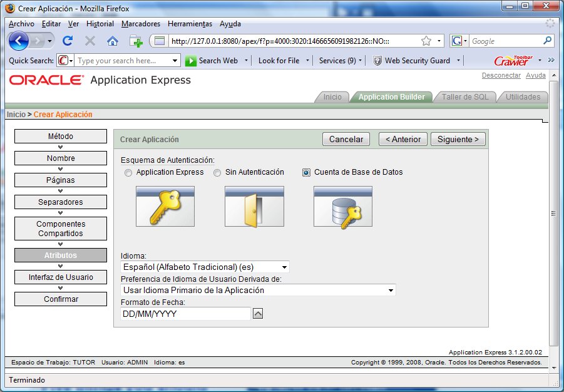Select Sin Autenticación radio button
The width and height of the screenshot is (564, 392).
point(217,173)
